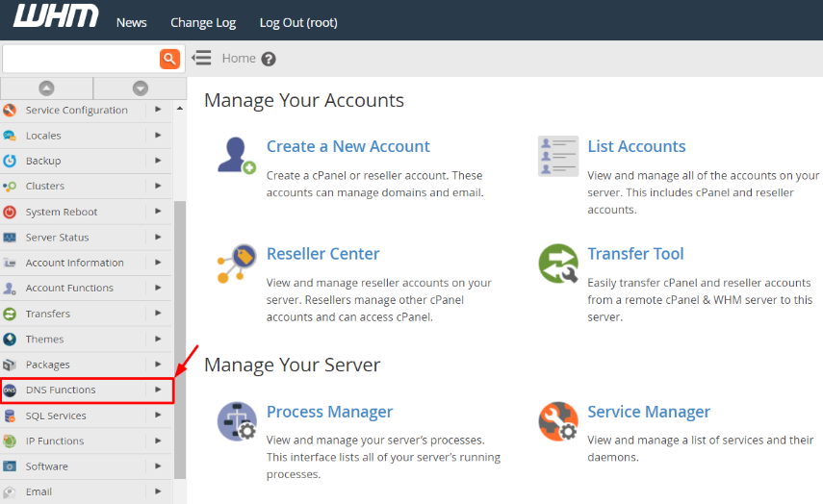
Task: Select Transfers in sidebar
Action: pos(48,314)
